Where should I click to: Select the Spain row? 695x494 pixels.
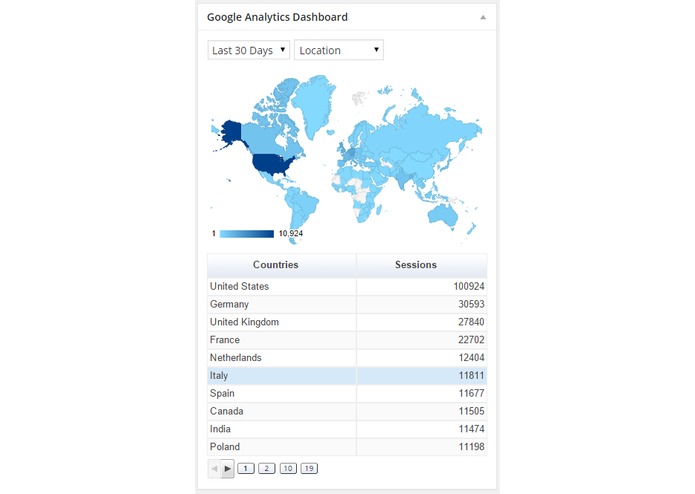(347, 393)
